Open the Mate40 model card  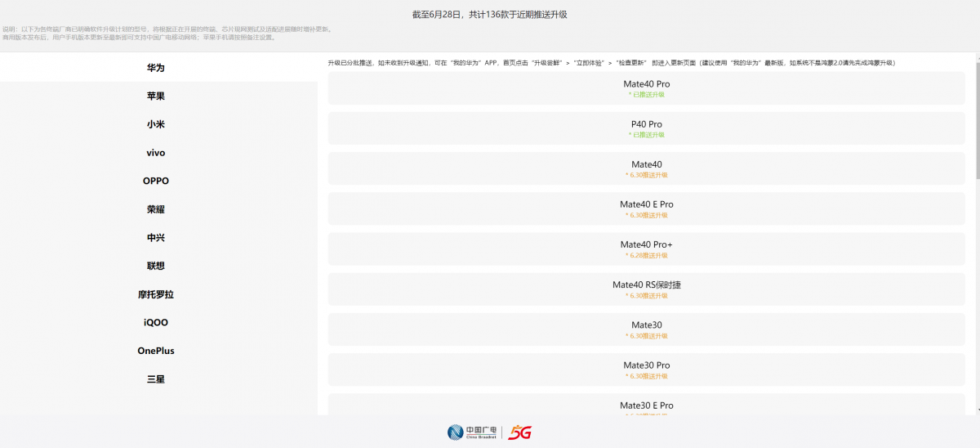pos(646,168)
